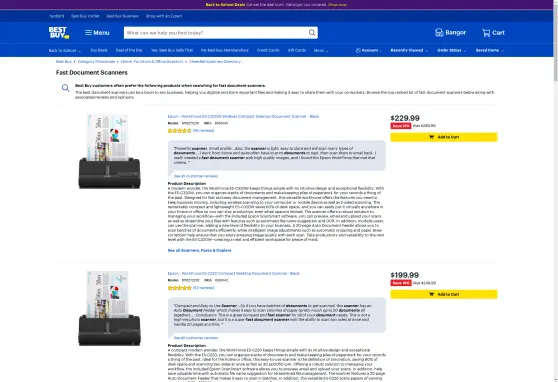Image resolution: width=558 pixels, height=382 pixels.
Task: Click the search magnifier icon in search box
Action: pyautogui.click(x=312, y=33)
